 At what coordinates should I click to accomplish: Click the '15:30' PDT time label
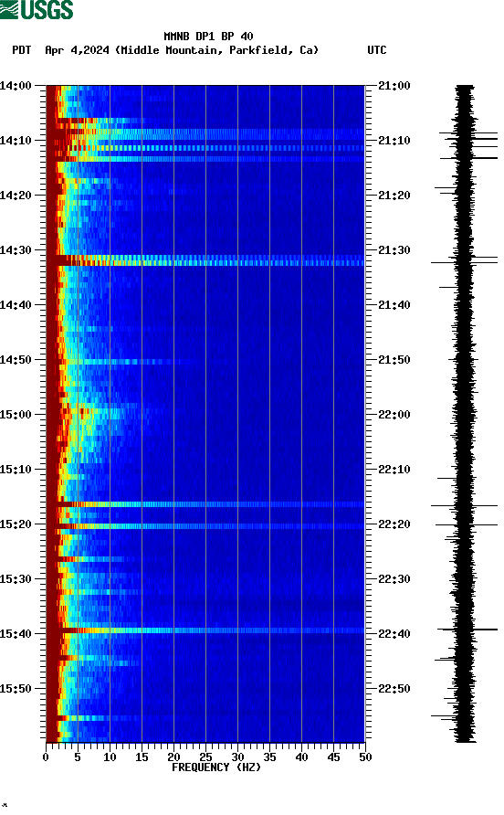tap(16, 579)
